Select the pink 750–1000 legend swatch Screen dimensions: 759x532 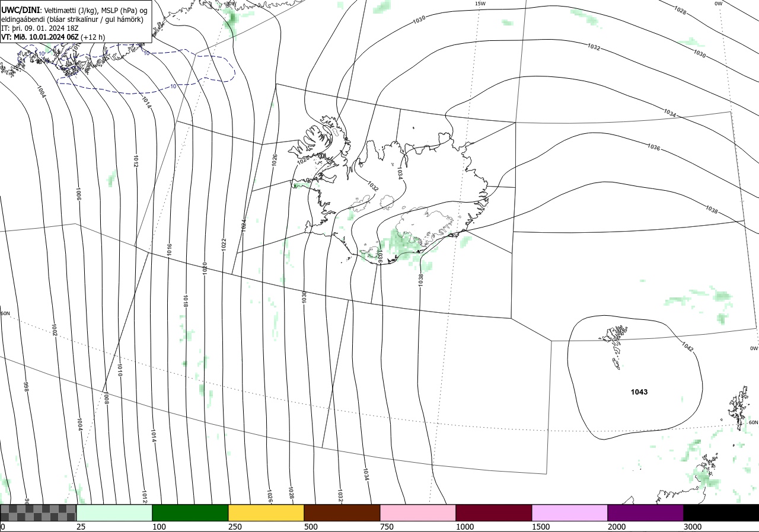pyautogui.click(x=418, y=512)
